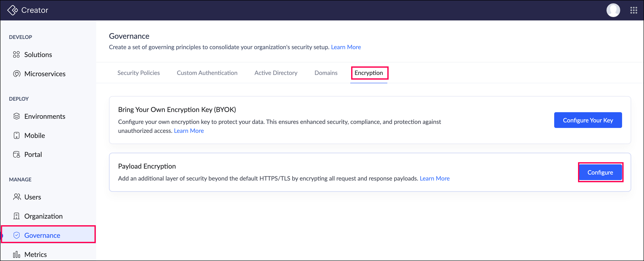Click the Microservices sidebar icon
Screen dimensions: 644x261
17,74
